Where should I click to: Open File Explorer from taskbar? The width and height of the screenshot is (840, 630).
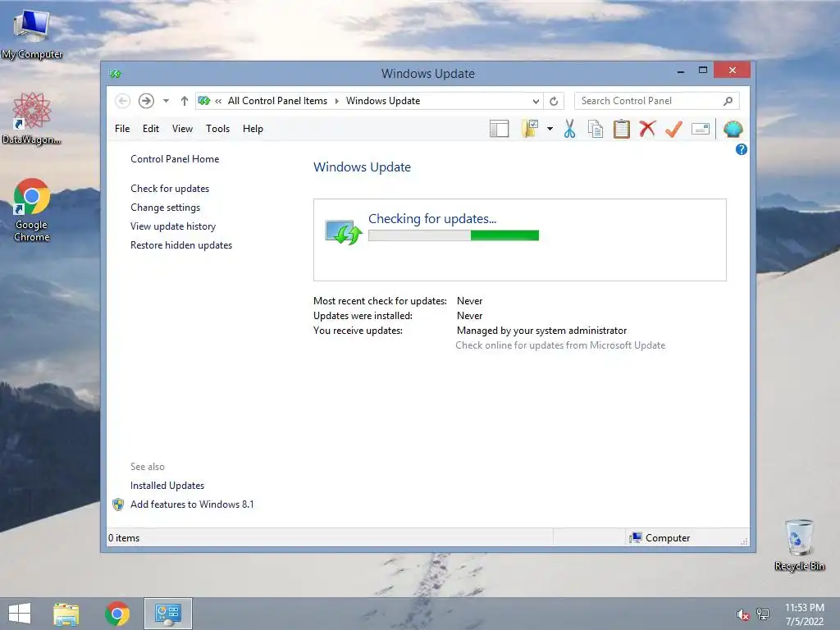pos(66,614)
